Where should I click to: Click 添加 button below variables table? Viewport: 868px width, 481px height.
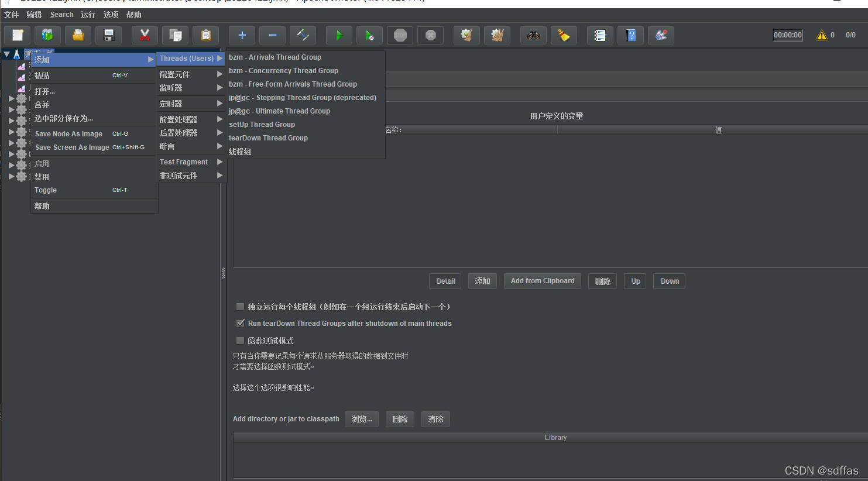tap(483, 281)
